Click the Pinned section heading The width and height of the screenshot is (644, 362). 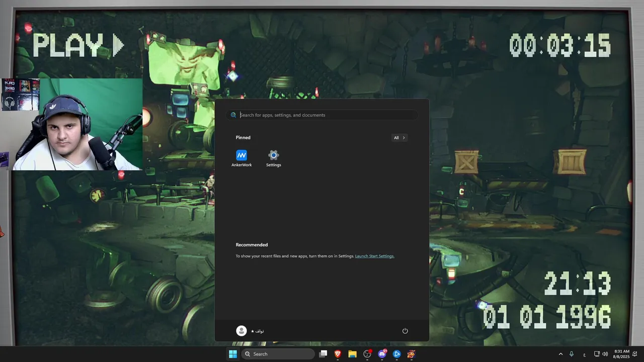(x=243, y=138)
